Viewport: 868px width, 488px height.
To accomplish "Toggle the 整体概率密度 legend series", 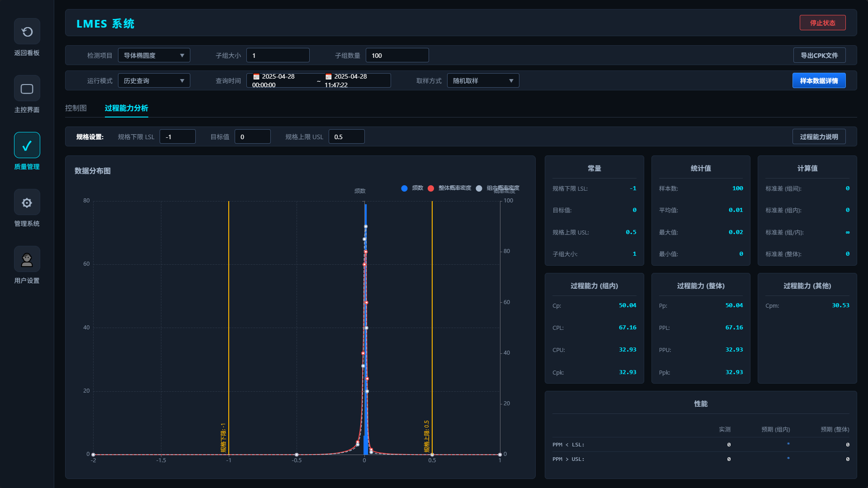I will (x=449, y=188).
